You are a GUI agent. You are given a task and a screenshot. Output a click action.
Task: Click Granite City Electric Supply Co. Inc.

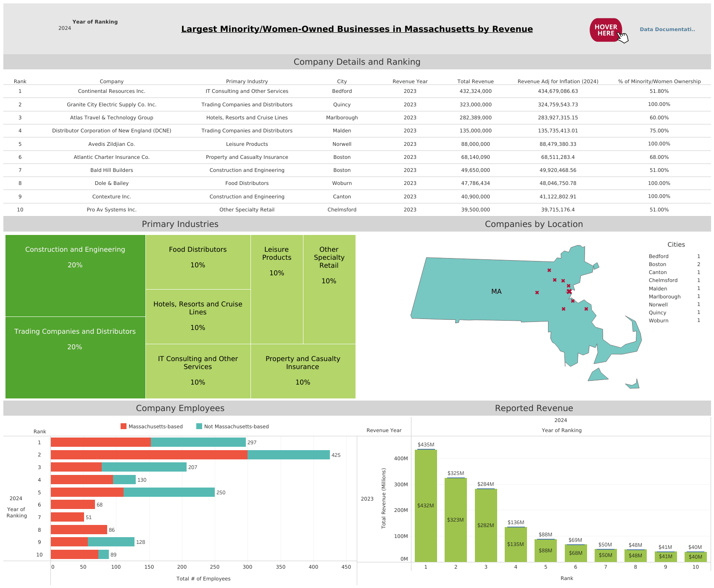pyautogui.click(x=112, y=105)
